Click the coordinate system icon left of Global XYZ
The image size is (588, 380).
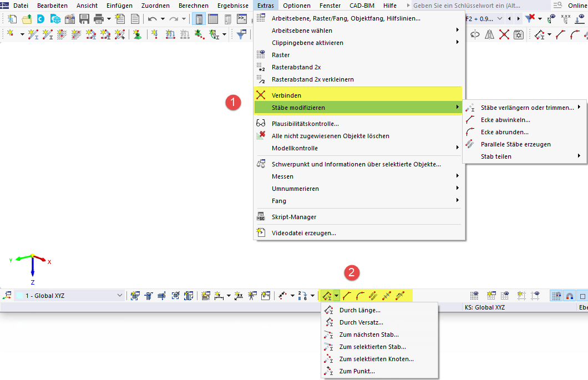[7, 296]
